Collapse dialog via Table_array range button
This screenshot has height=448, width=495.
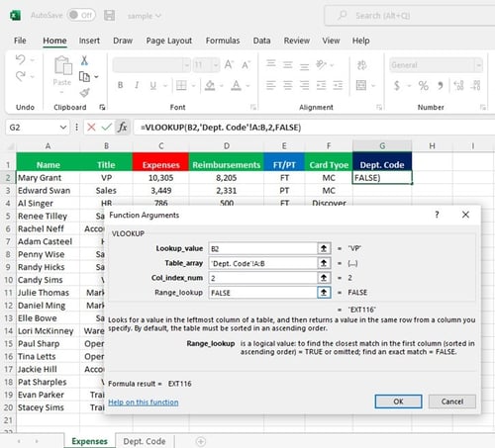click(x=324, y=263)
